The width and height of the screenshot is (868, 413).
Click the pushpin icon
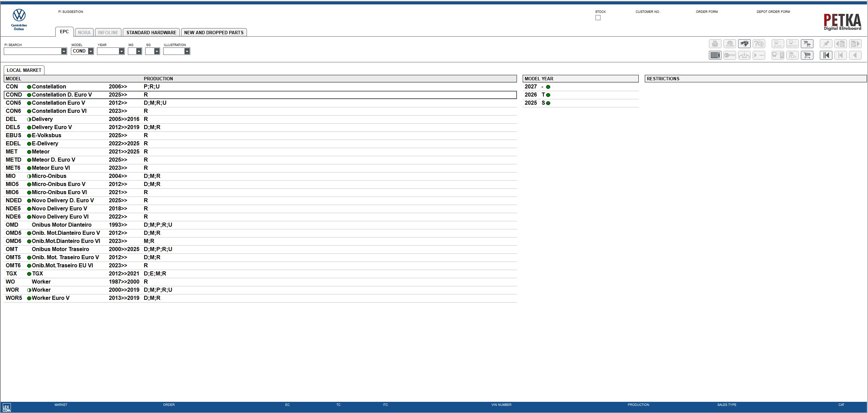click(x=826, y=44)
